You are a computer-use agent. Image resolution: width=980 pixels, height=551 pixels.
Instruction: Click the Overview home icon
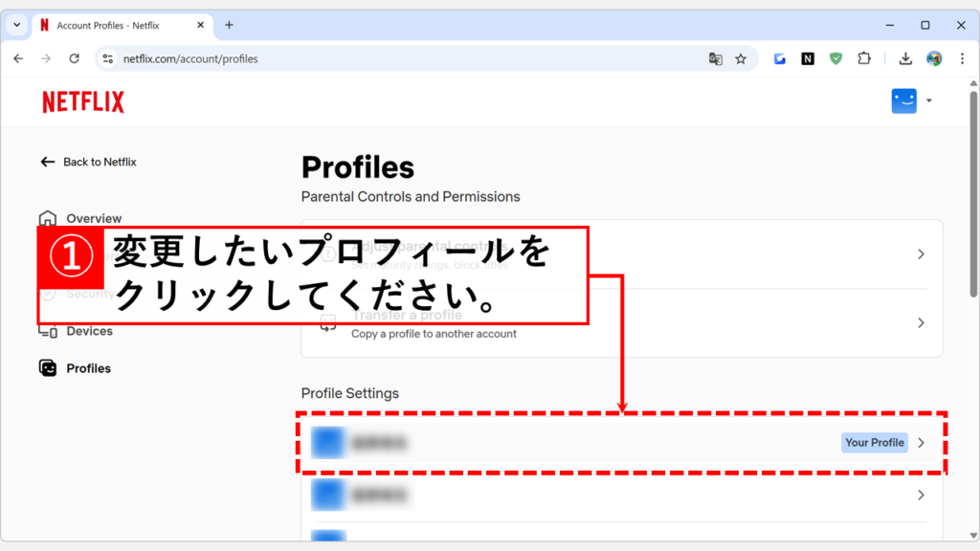(x=48, y=218)
